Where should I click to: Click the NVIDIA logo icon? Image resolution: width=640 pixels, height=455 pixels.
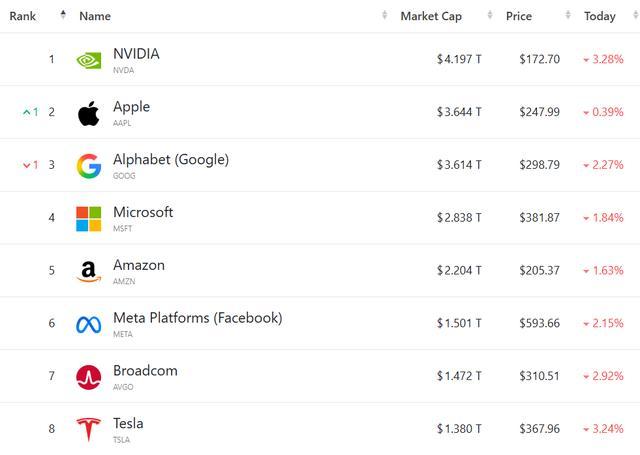(89, 60)
